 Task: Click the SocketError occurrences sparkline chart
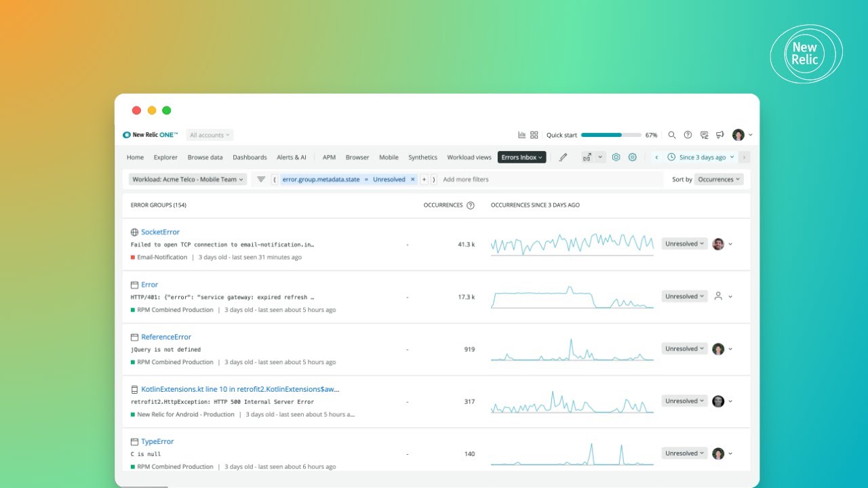(x=572, y=244)
